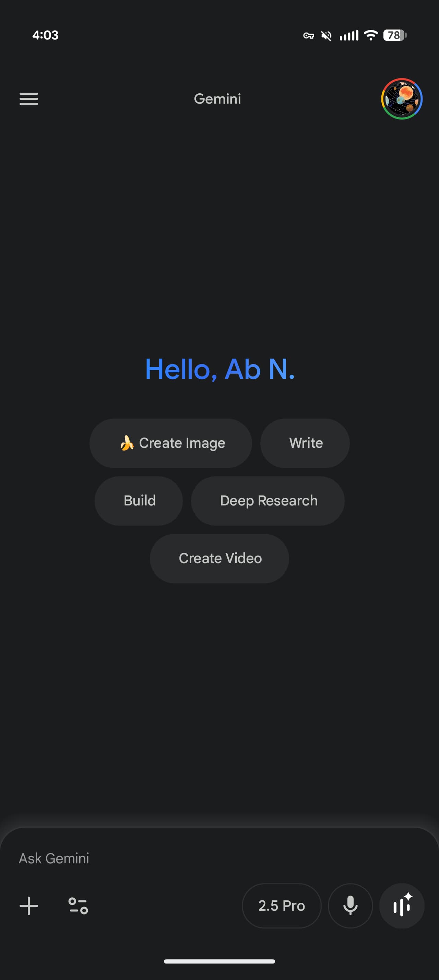This screenshot has height=980, width=439.
Task: Tap the Wi-Fi status icon
Action: pos(371,35)
